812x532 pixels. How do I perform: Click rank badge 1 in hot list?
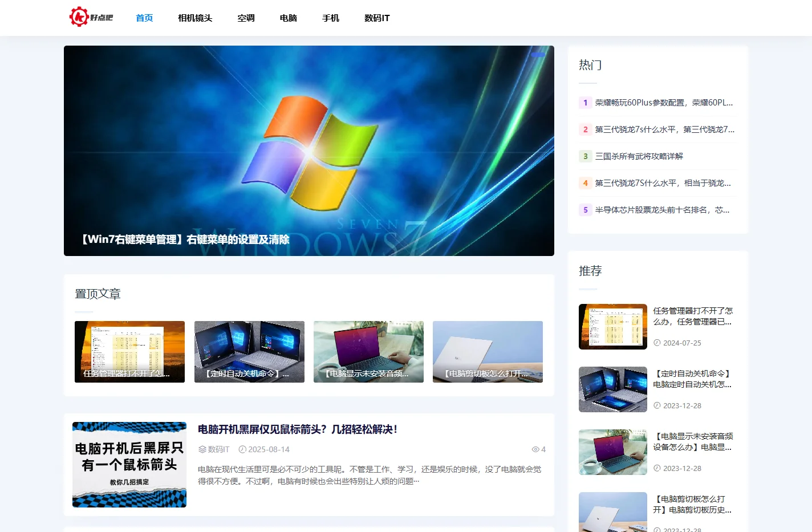[x=585, y=103]
